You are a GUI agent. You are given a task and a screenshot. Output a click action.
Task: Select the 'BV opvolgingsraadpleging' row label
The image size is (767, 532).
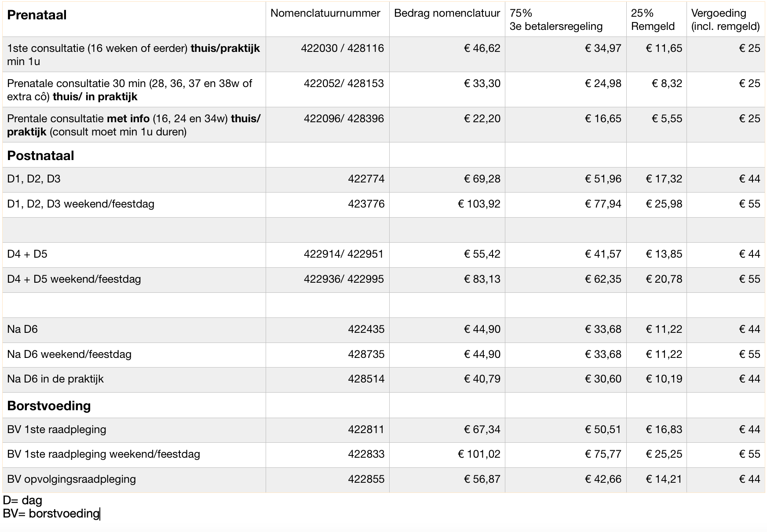[x=71, y=479]
